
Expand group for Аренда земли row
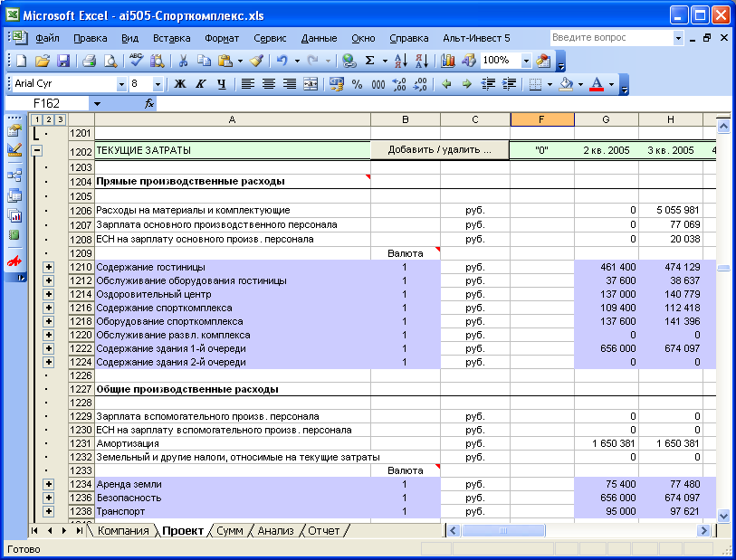pyautogui.click(x=48, y=484)
